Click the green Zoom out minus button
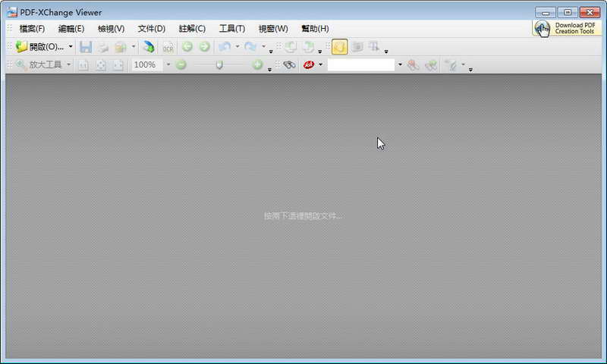This screenshot has height=364, width=607. [181, 65]
